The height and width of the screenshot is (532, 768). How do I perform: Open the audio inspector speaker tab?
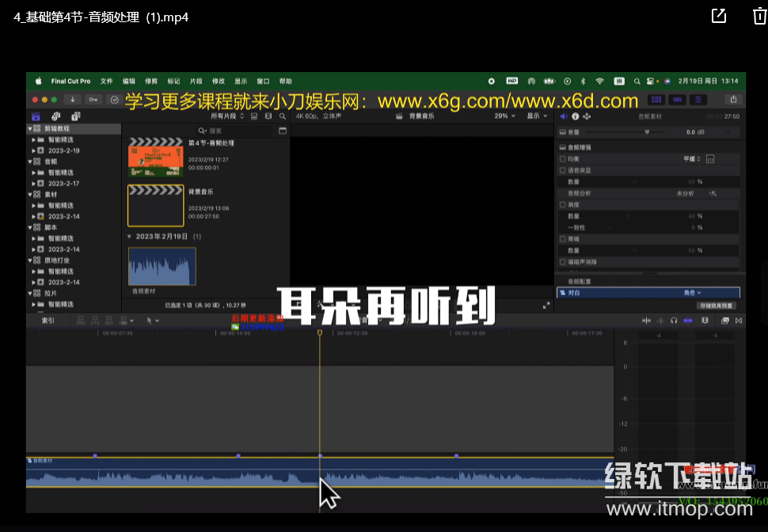[x=563, y=116]
